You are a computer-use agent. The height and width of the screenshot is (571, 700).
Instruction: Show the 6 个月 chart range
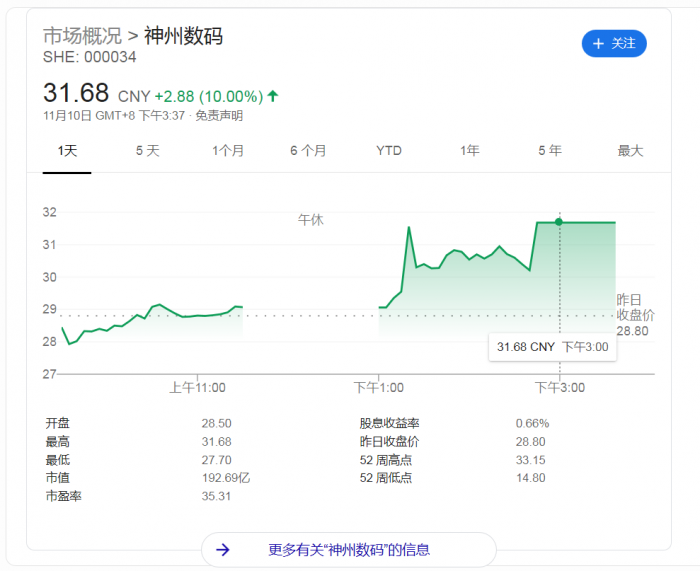pos(308,151)
